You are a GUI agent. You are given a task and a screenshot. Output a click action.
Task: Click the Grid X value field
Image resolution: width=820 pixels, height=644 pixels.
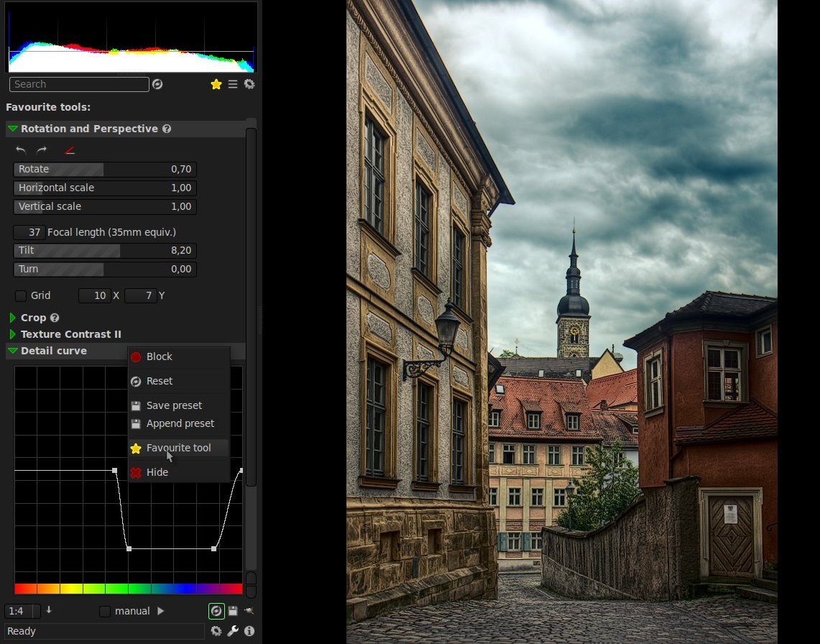[94, 295]
